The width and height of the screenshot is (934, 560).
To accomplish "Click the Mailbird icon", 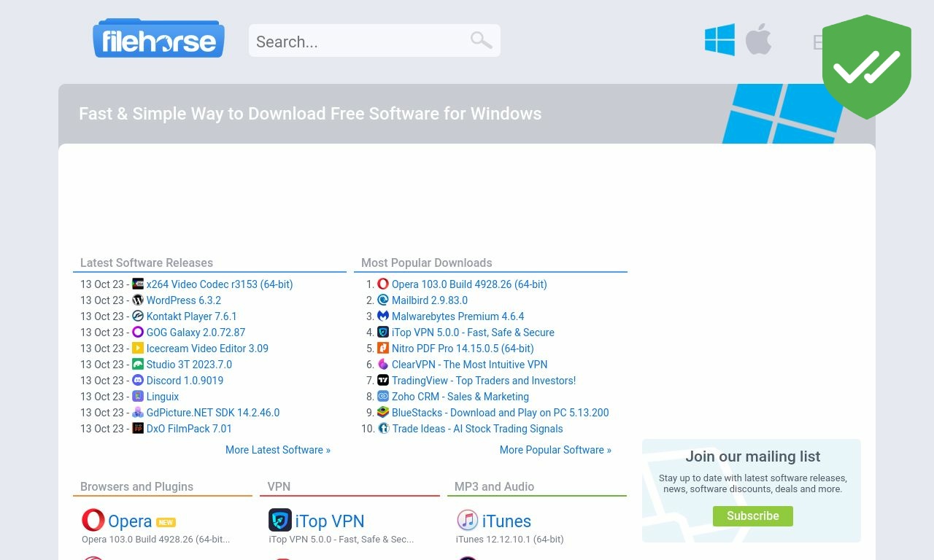I will [383, 300].
